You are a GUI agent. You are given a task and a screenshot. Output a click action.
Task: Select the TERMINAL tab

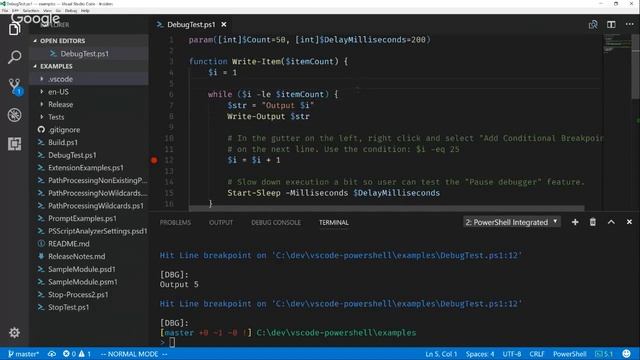click(x=334, y=222)
